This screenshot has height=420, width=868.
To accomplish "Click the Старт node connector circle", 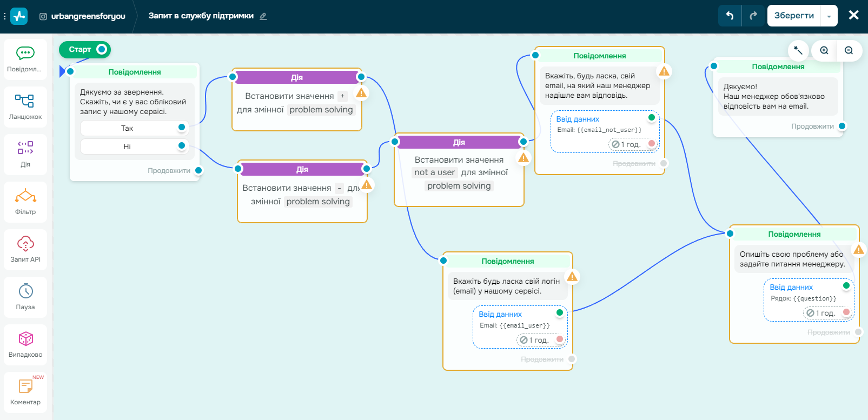I will (x=101, y=49).
